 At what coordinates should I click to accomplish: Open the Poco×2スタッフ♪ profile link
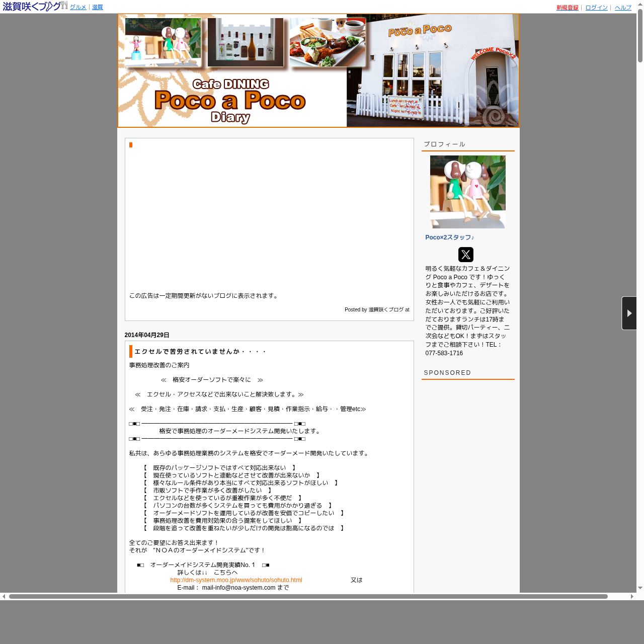click(449, 237)
